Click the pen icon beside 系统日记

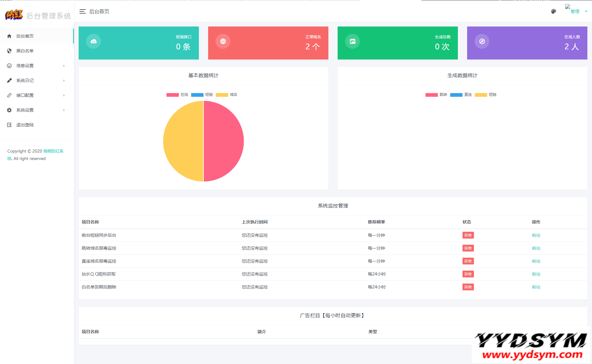tap(9, 80)
